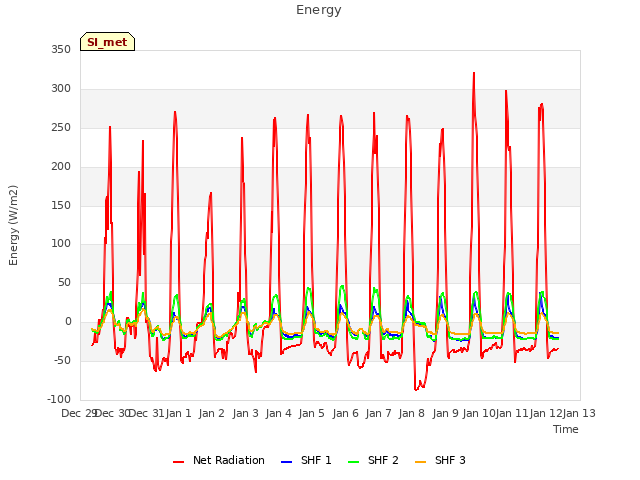Viewport: 640px width, 480px height.
Task: Click the red Net Radiation legend swatch
Action: [178, 462]
